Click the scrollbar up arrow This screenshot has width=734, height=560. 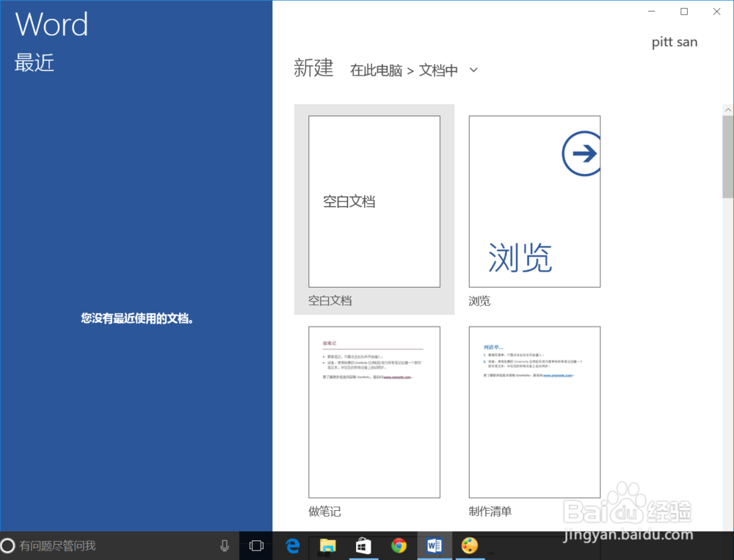click(x=728, y=109)
